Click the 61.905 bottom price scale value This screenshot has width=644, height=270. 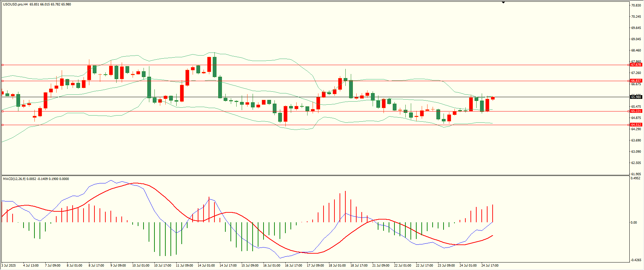(x=636, y=174)
